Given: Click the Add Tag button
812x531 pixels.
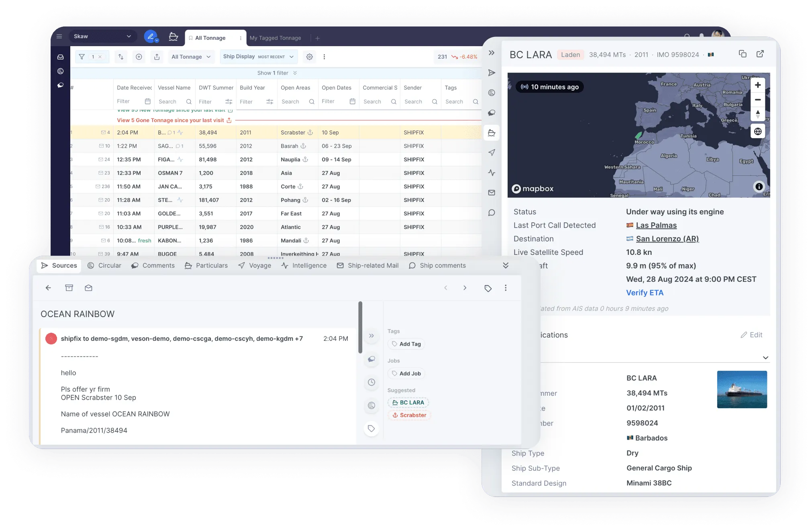Looking at the screenshot, I should click(406, 344).
